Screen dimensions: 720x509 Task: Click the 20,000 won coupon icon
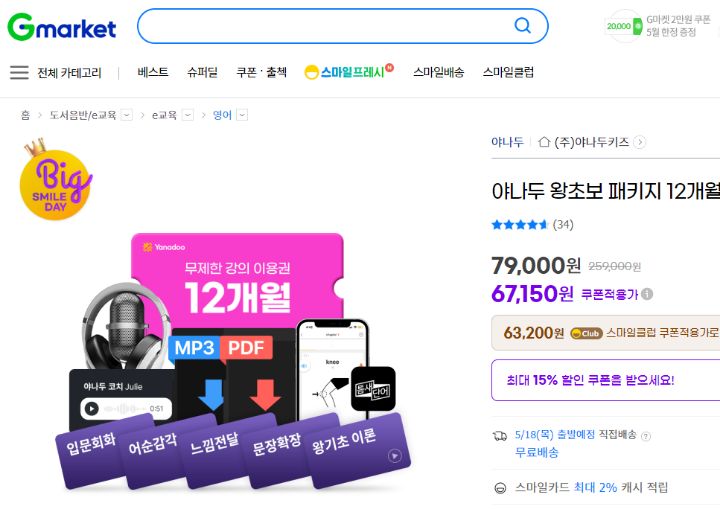(624, 26)
